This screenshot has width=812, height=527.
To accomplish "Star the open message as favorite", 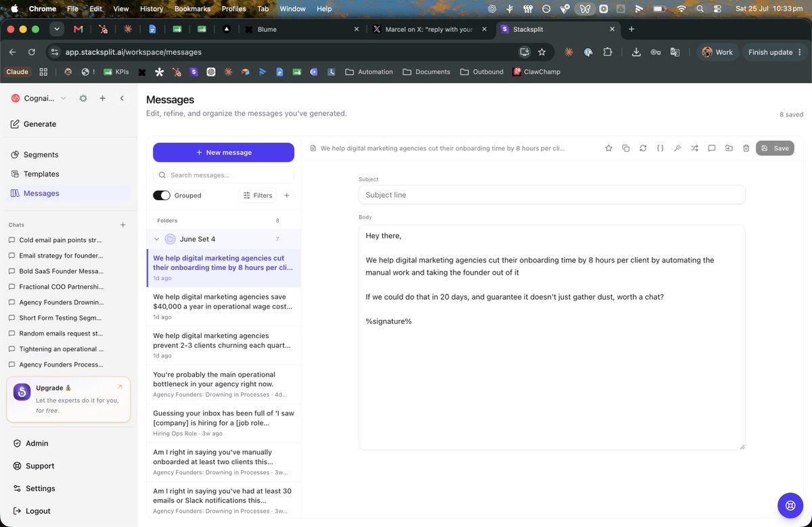I will point(608,148).
